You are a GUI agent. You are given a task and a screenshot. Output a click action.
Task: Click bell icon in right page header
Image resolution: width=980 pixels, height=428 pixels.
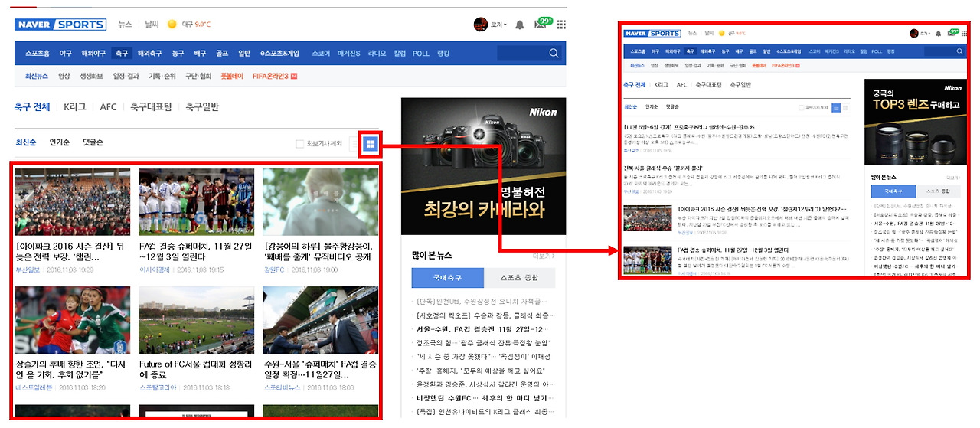[938, 34]
